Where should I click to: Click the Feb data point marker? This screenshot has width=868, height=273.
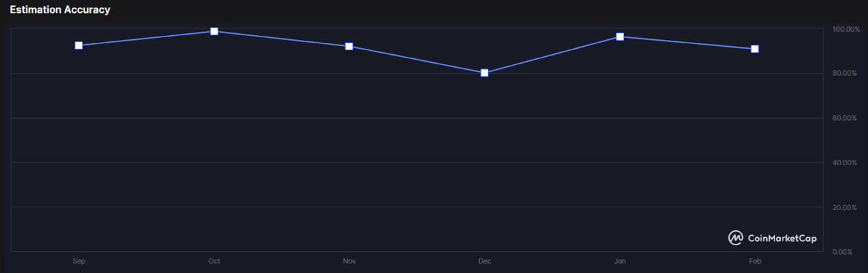point(755,49)
